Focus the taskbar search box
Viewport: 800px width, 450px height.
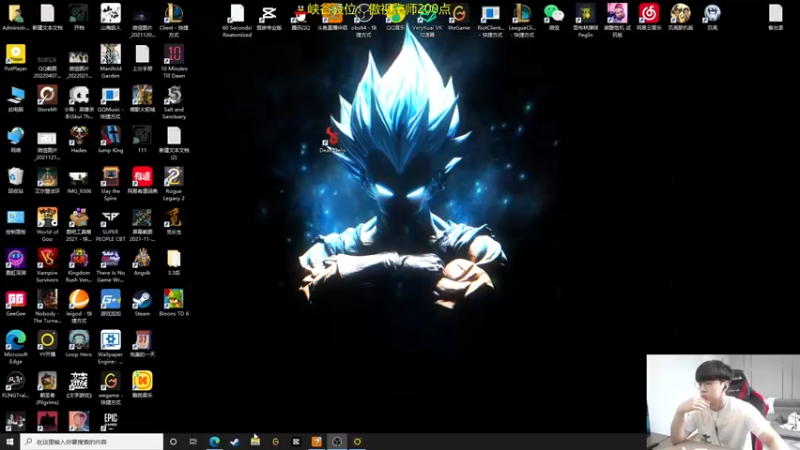92,441
